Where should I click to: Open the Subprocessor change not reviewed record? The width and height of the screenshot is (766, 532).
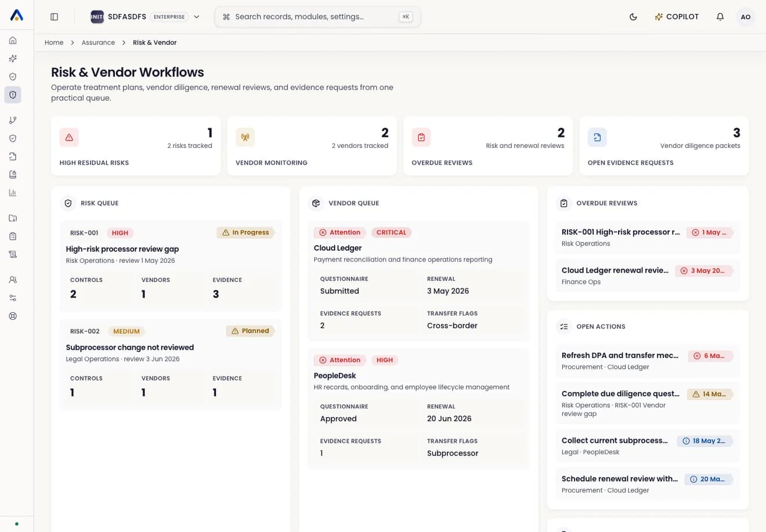[x=130, y=348]
